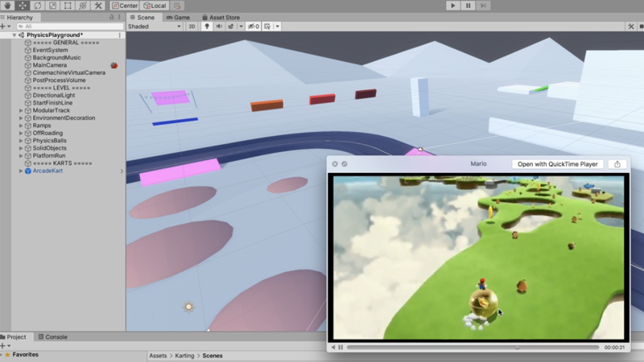Viewport: 644px width, 362px height.
Task: Select EventSystem in Hierarchy
Action: coord(50,50)
